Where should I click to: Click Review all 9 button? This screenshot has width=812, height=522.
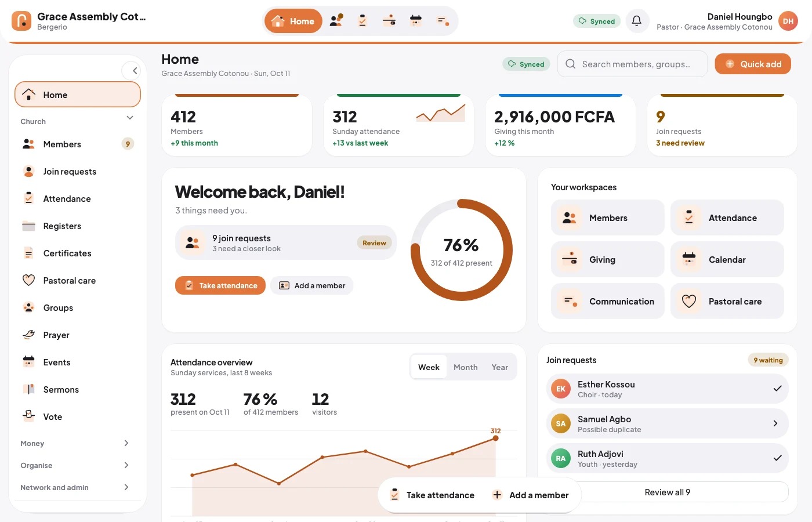pyautogui.click(x=668, y=492)
